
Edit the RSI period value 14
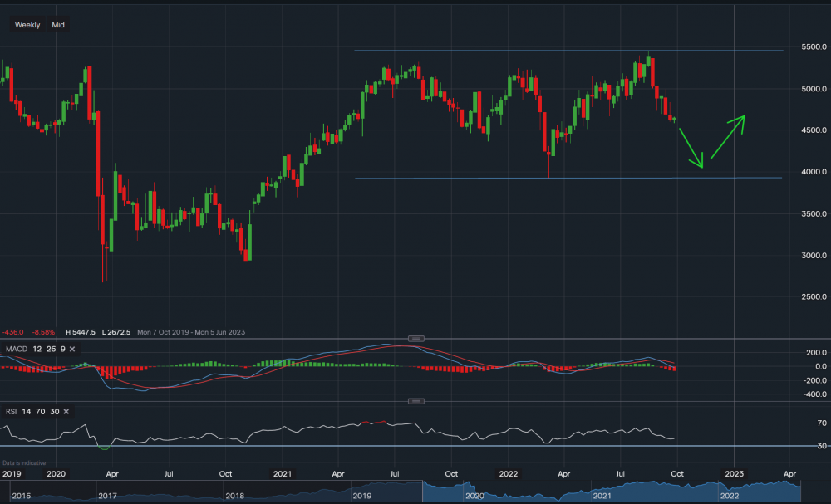[x=26, y=412]
